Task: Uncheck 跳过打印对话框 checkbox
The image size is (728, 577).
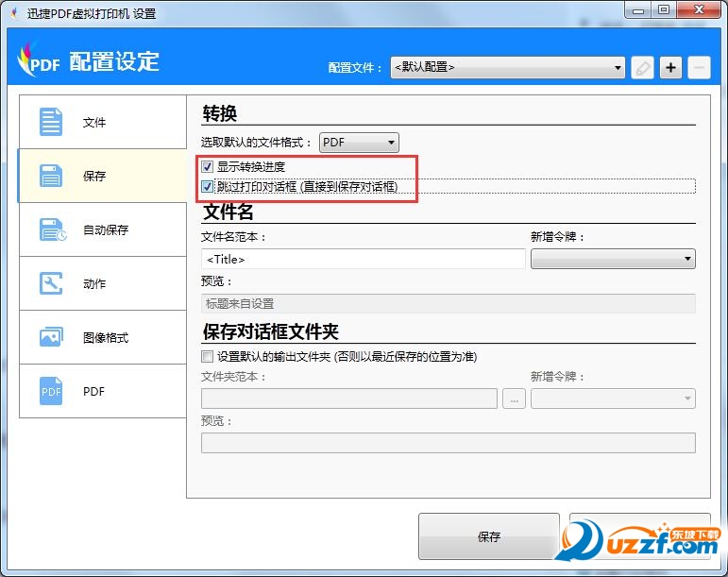Action: [208, 187]
